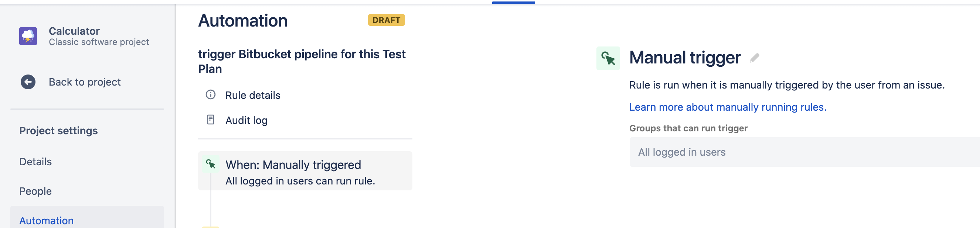Click the back arrow circle icon
The image size is (980, 228).
(x=28, y=82)
